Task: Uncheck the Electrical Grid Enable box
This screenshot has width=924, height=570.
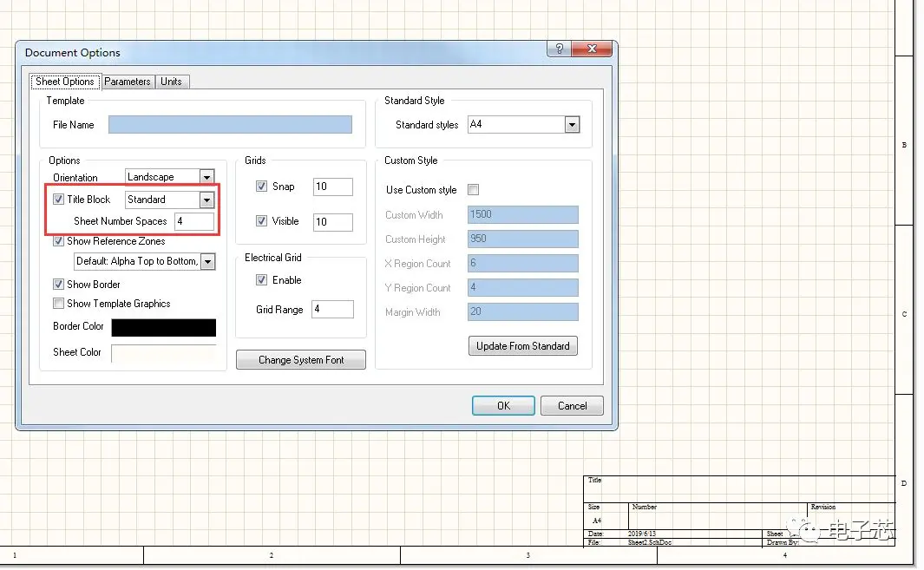Action: tap(262, 280)
